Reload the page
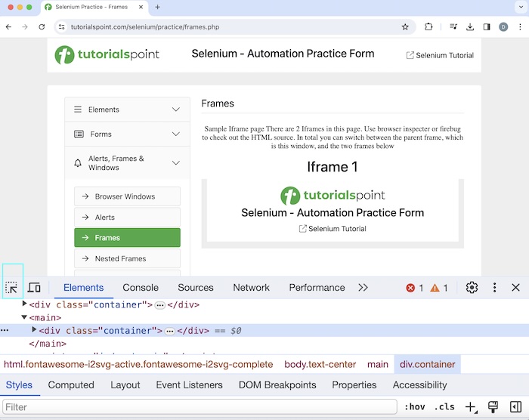Viewport: 529px width, 420px height. pos(42,26)
